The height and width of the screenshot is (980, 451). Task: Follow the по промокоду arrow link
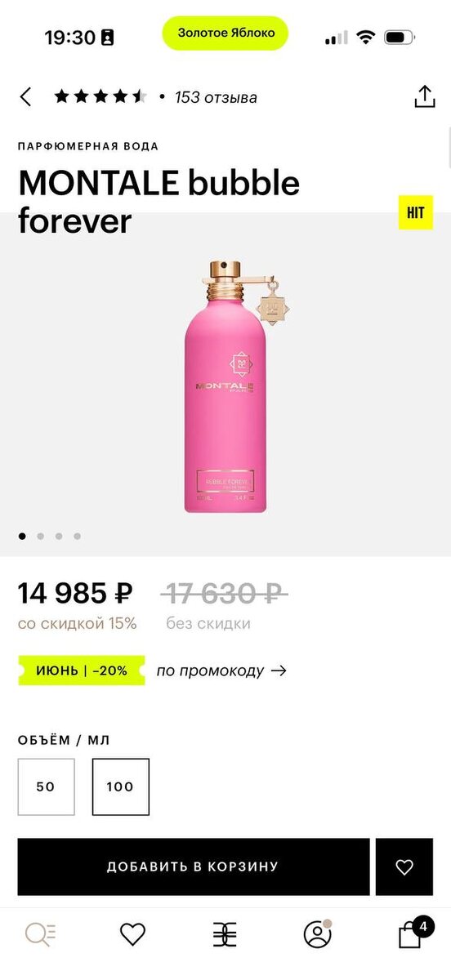click(x=221, y=670)
